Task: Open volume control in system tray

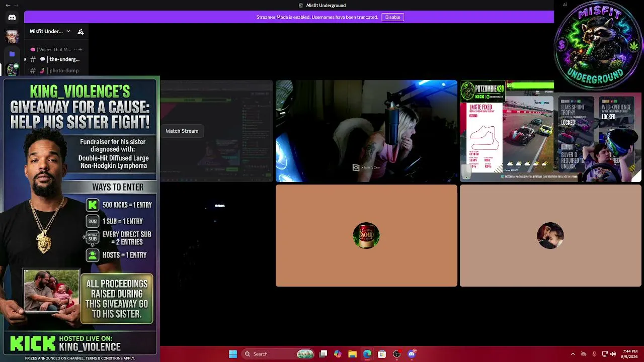Action: pyautogui.click(x=613, y=354)
